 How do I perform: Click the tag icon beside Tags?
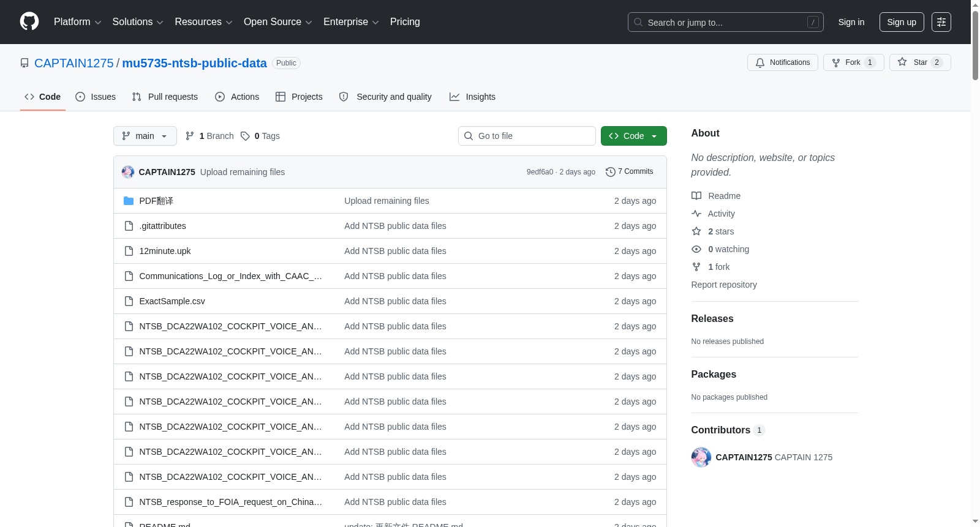pos(245,136)
